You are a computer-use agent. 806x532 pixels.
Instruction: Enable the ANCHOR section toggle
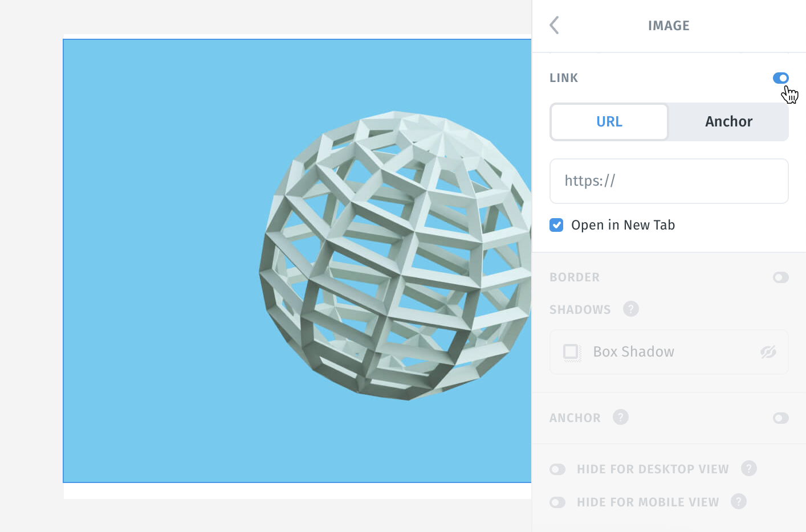(x=780, y=418)
